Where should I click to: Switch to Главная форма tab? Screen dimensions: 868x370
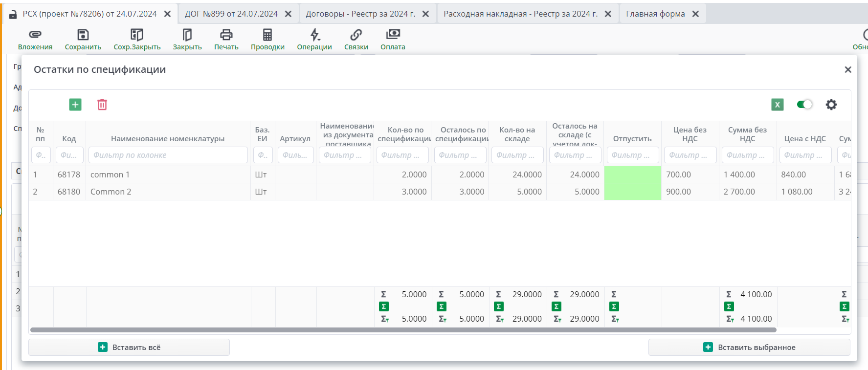coord(655,14)
